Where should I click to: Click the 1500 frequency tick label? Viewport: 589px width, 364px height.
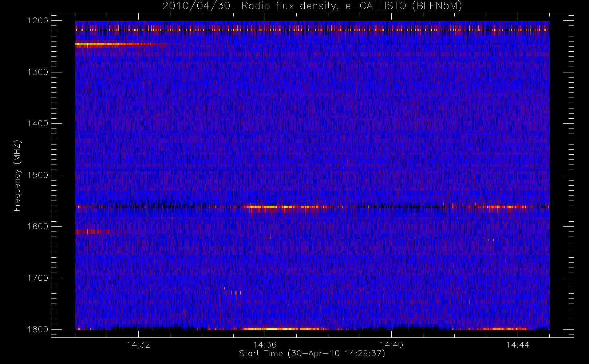pos(38,175)
